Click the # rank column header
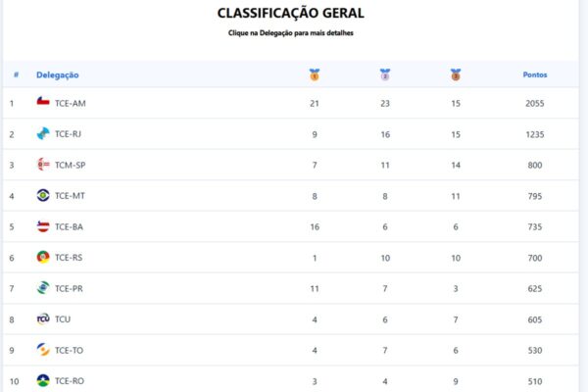Viewport: 588px width, 392px height. coord(16,74)
